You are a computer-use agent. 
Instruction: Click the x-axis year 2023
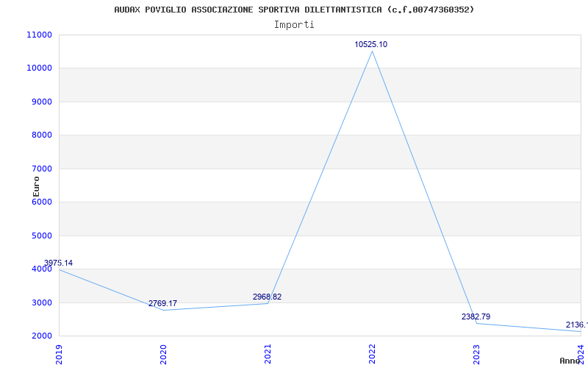click(x=476, y=354)
